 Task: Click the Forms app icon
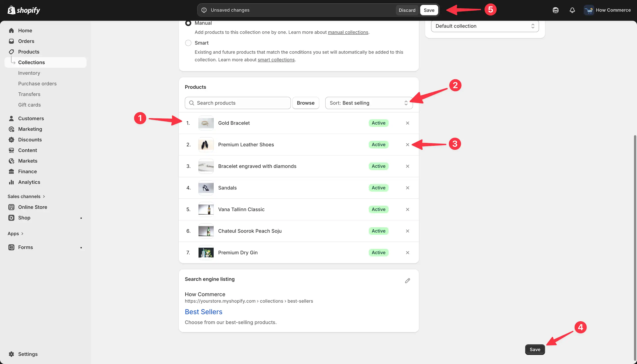11,247
